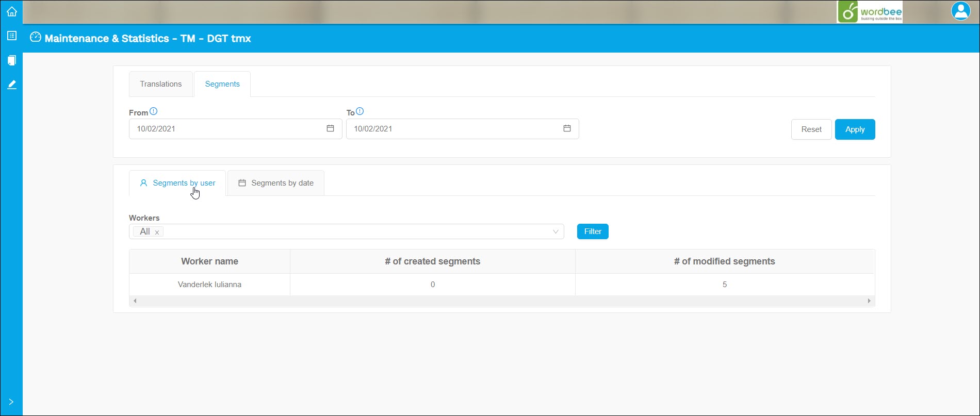This screenshot has width=980, height=416.
Task: Open calendar picker in From field
Action: [x=330, y=128]
